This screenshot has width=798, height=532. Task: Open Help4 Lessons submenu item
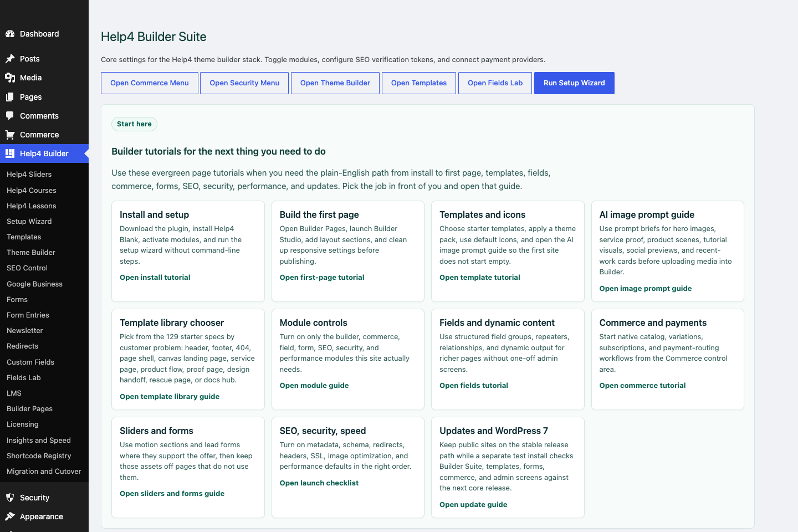[x=32, y=206]
